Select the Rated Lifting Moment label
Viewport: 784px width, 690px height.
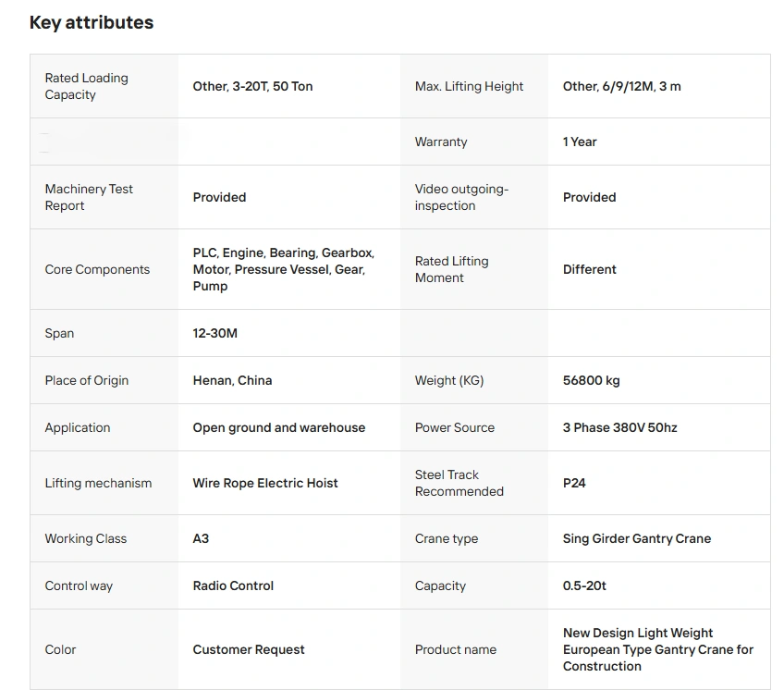tap(451, 269)
